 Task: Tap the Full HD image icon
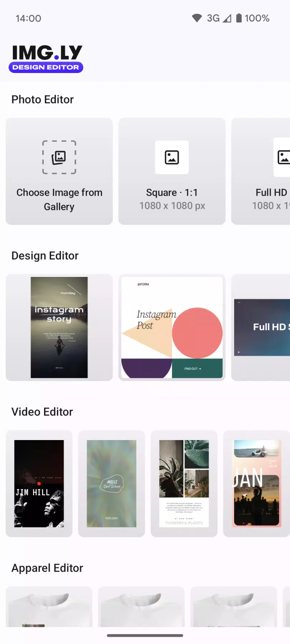pos(283,157)
